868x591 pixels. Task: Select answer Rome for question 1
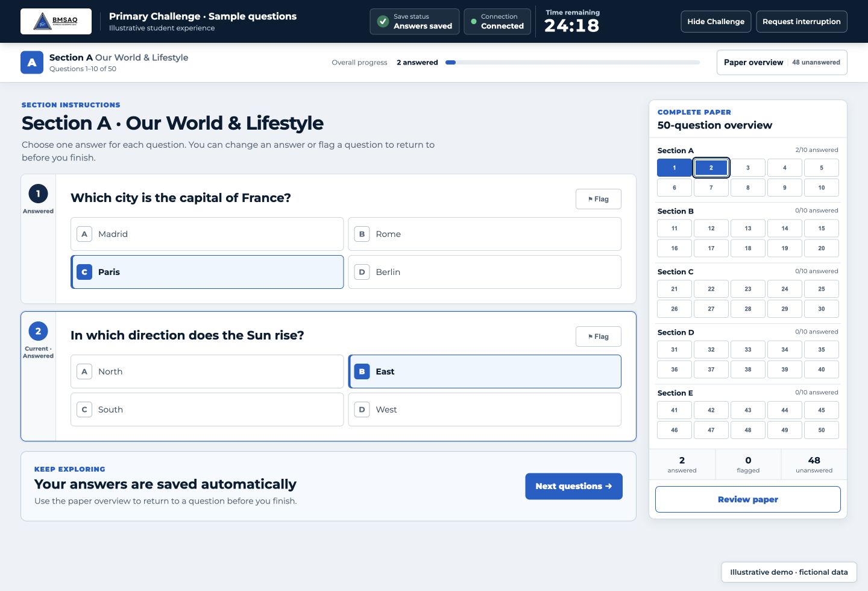pos(485,234)
